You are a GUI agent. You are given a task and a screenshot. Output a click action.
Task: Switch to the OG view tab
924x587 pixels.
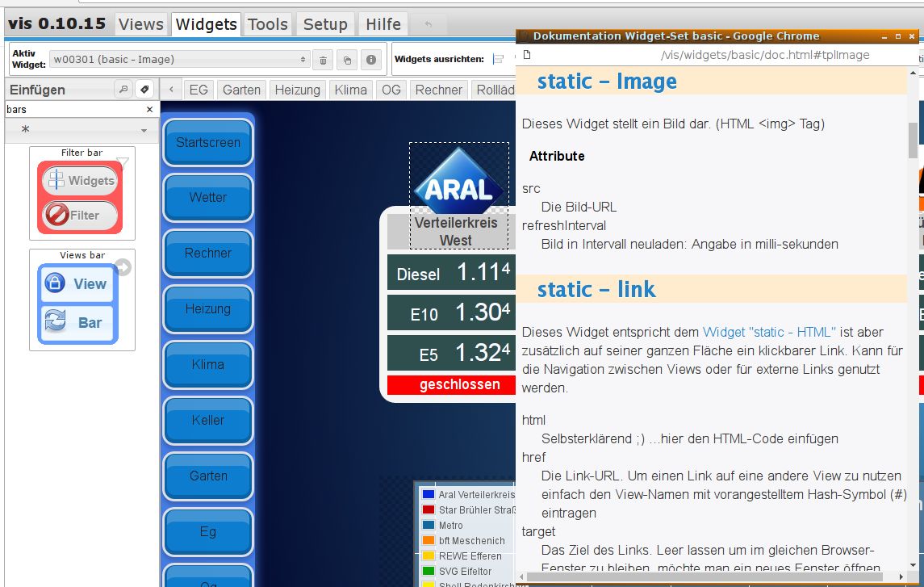(391, 90)
